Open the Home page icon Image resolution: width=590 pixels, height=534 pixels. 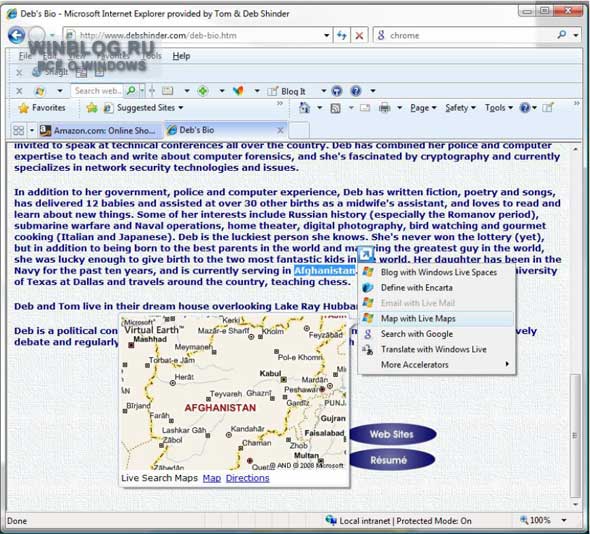click(304, 108)
